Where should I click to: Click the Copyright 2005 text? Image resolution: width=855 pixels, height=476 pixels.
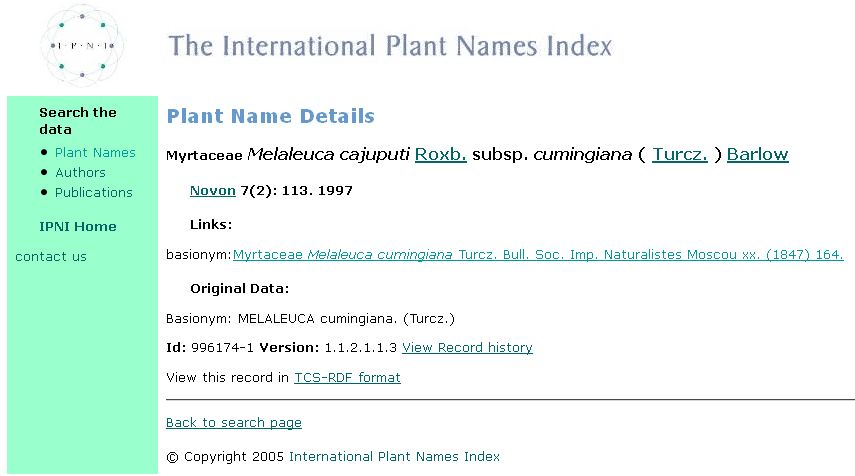(225, 457)
